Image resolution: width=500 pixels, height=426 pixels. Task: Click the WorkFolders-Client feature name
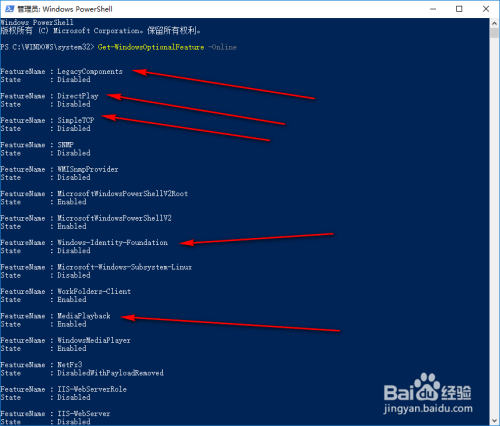[94, 292]
